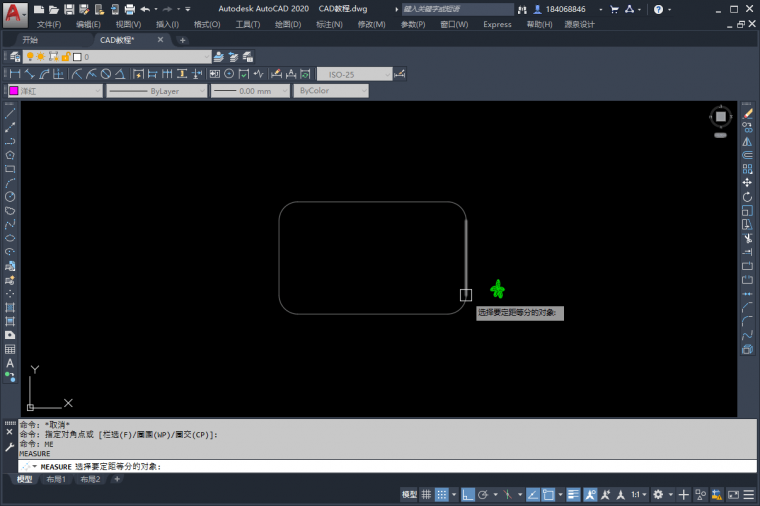Switch to the 开始 tab
Viewport: 760px width, 506px height.
tap(31, 40)
